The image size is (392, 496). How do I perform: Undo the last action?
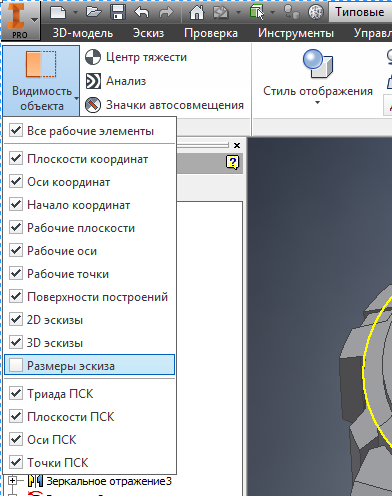[x=142, y=13]
